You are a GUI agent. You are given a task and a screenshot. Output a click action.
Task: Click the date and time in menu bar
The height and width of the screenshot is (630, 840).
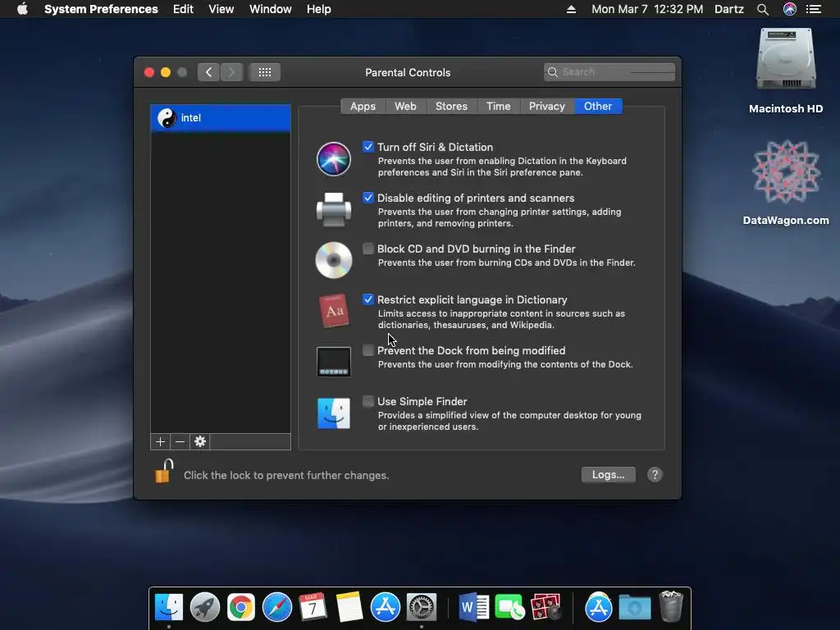647,9
